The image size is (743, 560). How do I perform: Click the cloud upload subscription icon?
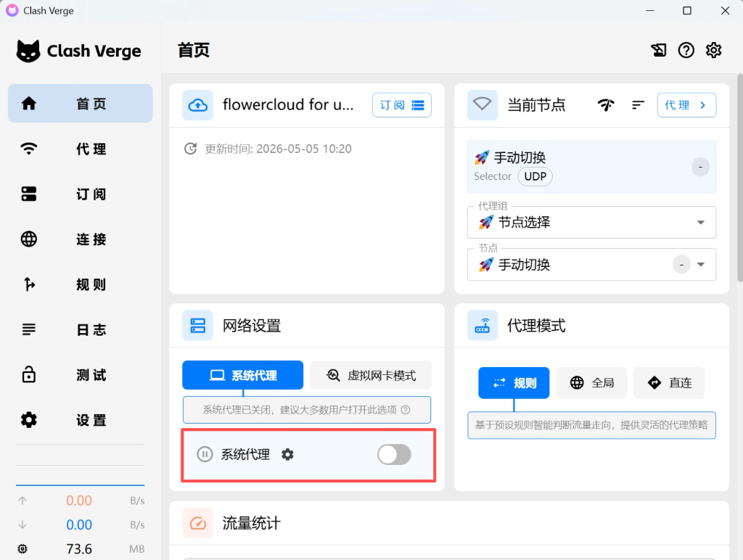coord(197,104)
